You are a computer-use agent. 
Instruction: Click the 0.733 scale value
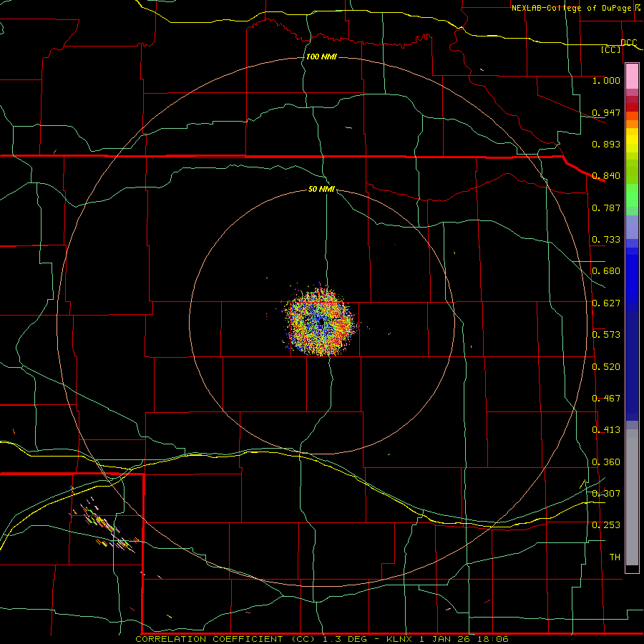pos(606,239)
